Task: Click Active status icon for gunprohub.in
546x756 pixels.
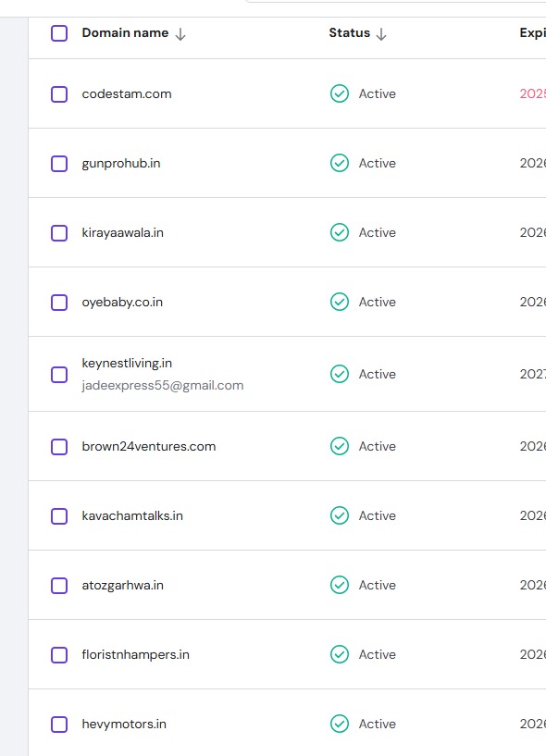Action: click(340, 163)
